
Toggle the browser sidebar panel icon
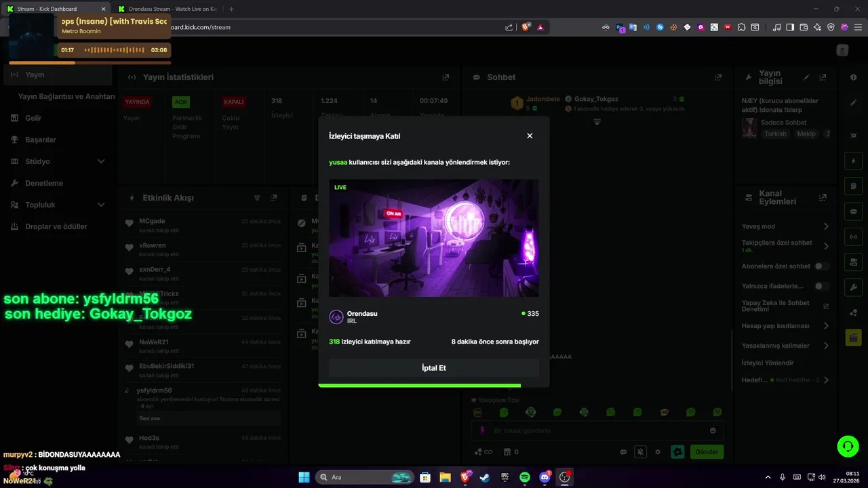tap(790, 27)
